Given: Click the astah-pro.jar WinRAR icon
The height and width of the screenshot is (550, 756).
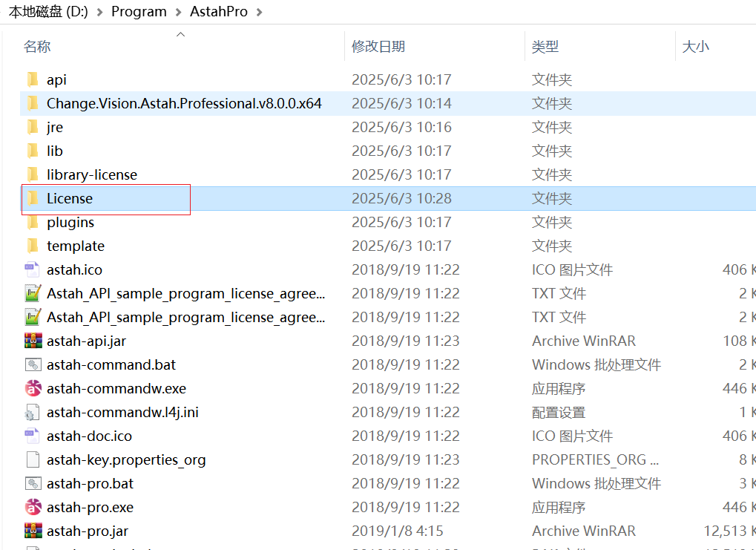Looking at the screenshot, I should [33, 531].
